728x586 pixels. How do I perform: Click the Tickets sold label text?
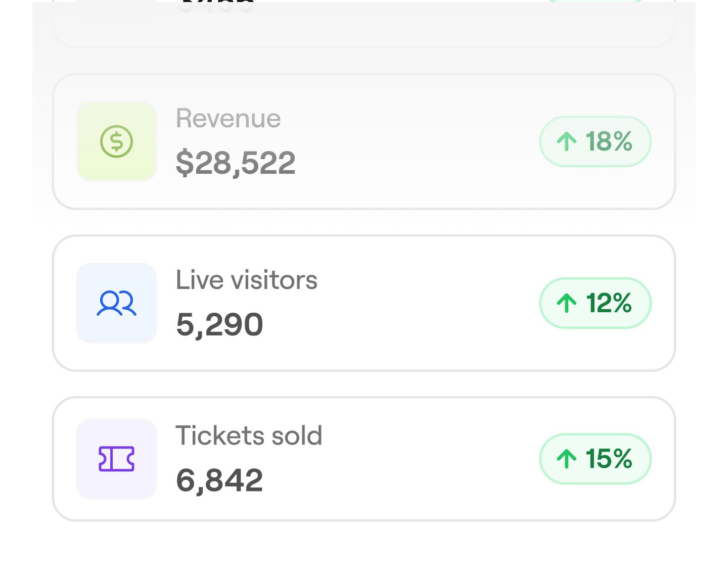(x=249, y=435)
